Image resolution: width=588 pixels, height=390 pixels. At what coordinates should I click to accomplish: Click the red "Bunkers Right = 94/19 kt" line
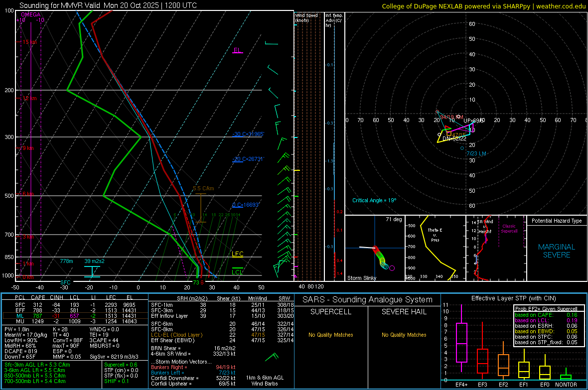pyautogui.click(x=193, y=368)
